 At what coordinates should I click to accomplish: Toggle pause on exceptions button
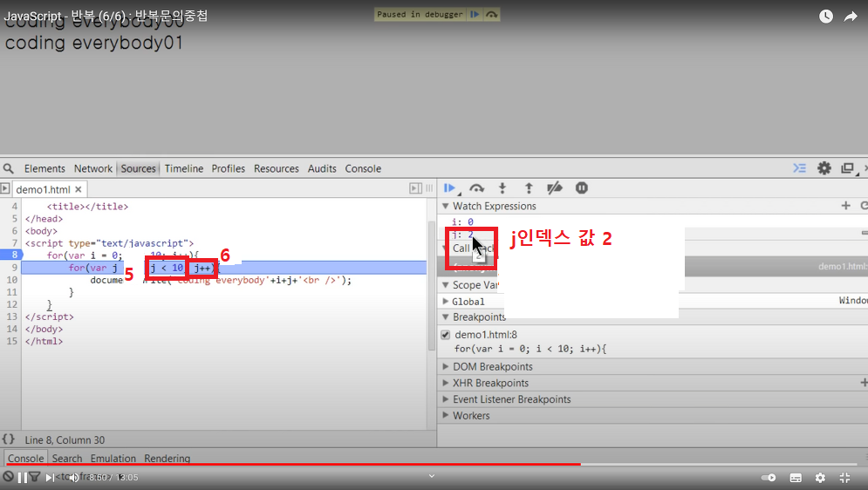tap(581, 188)
